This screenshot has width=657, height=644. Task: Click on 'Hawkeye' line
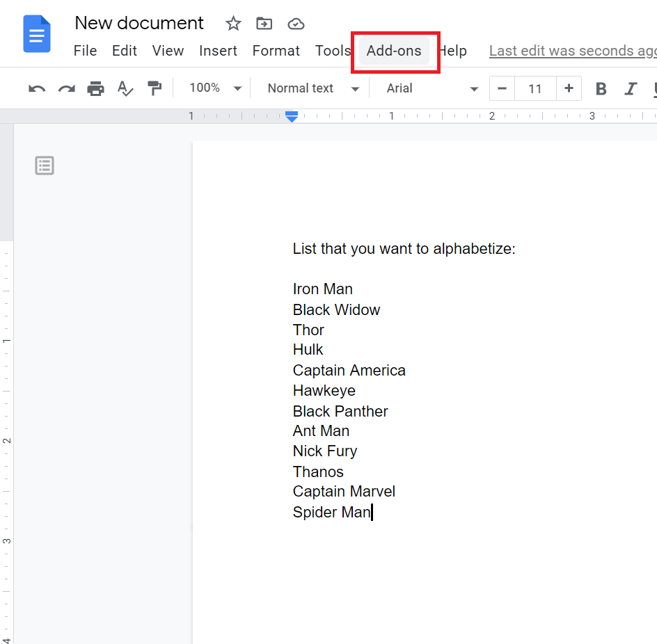pyautogui.click(x=324, y=391)
